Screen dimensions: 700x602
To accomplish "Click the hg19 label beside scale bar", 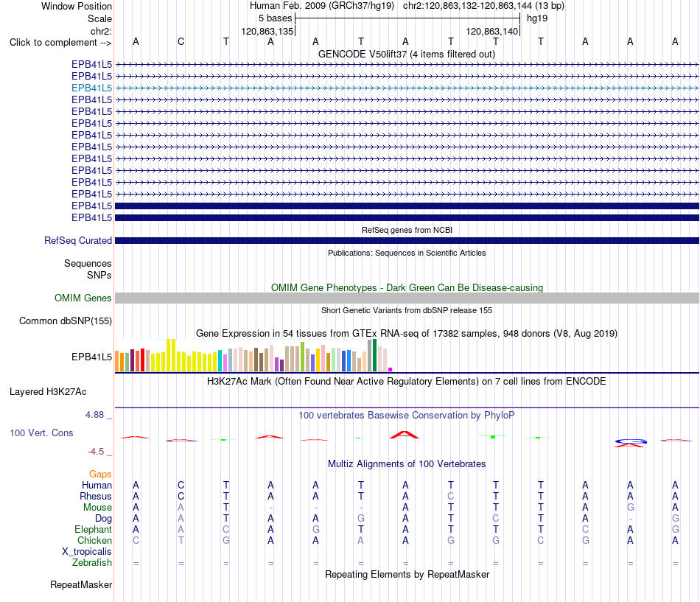I will [x=537, y=18].
